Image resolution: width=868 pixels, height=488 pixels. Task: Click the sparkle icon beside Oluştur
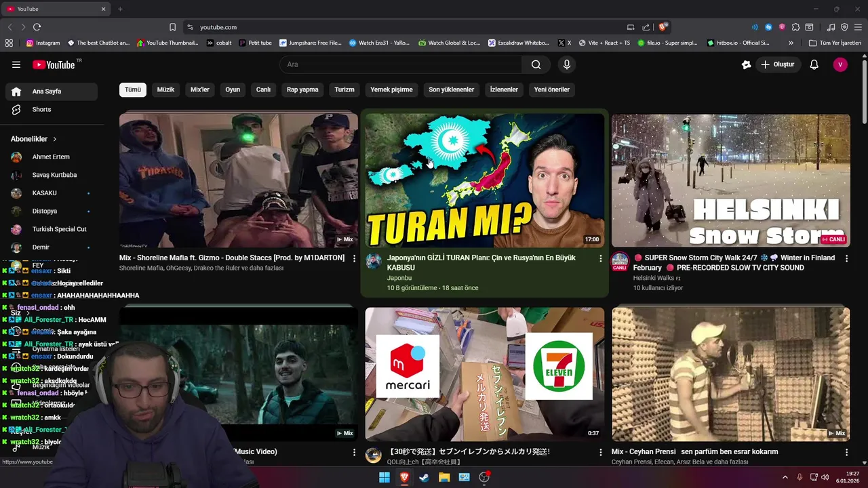click(x=747, y=64)
